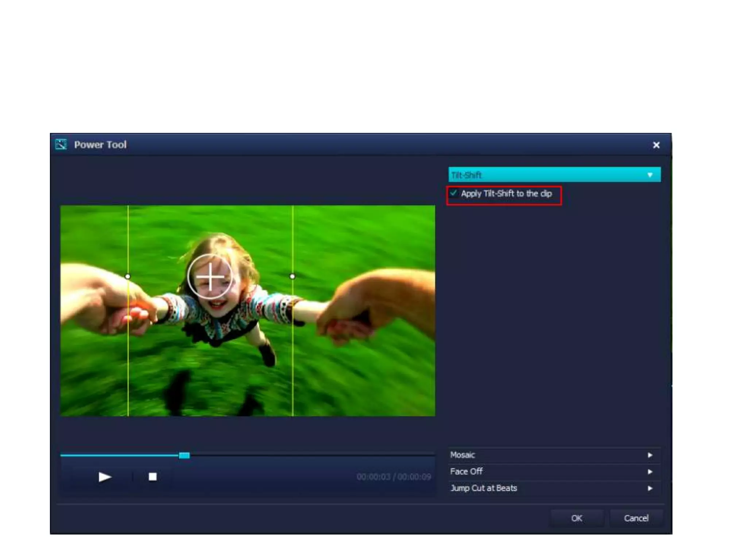The width and height of the screenshot is (747, 560).
Task: Close the Power Tool dialog
Action: tap(656, 145)
